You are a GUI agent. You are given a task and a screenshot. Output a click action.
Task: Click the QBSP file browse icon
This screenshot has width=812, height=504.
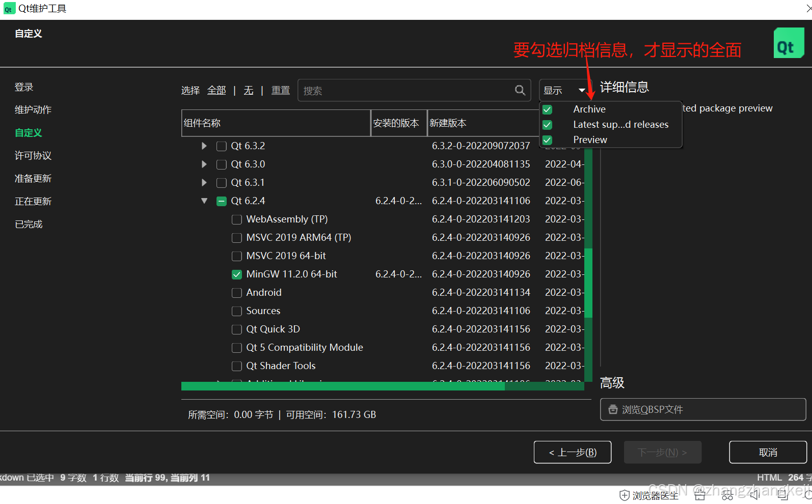point(613,409)
